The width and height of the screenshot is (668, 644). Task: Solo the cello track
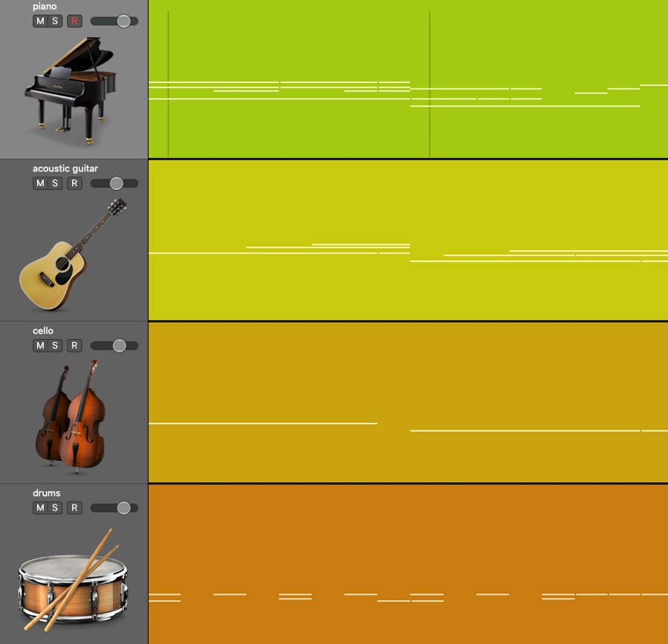click(x=53, y=345)
